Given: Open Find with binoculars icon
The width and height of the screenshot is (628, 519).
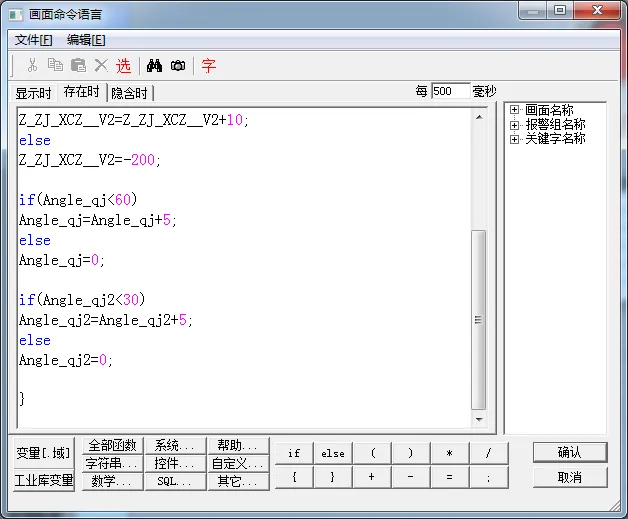Looking at the screenshot, I should (154, 65).
